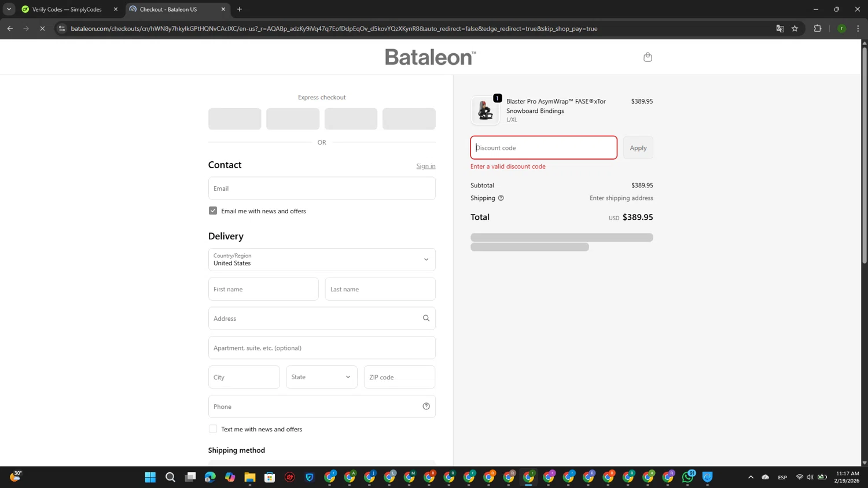This screenshot has height=488, width=868.
Task: Open Wi-Fi network settings in the tray
Action: (x=800, y=477)
